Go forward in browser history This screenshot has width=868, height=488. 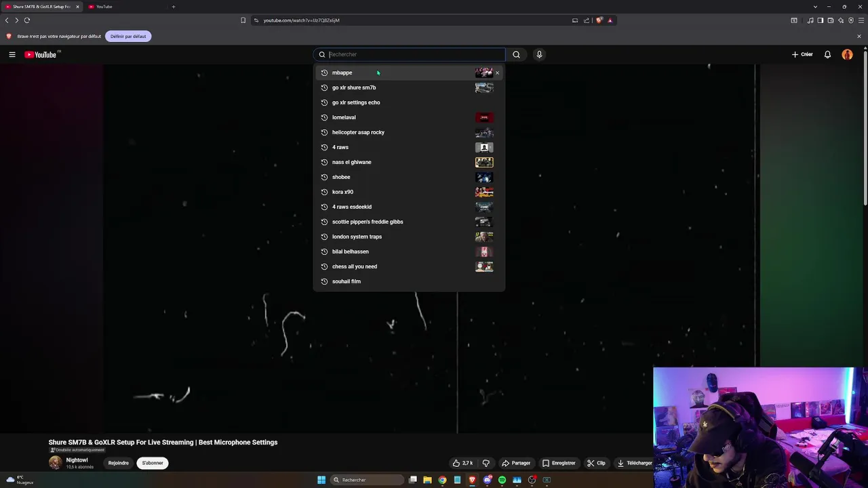(x=17, y=20)
